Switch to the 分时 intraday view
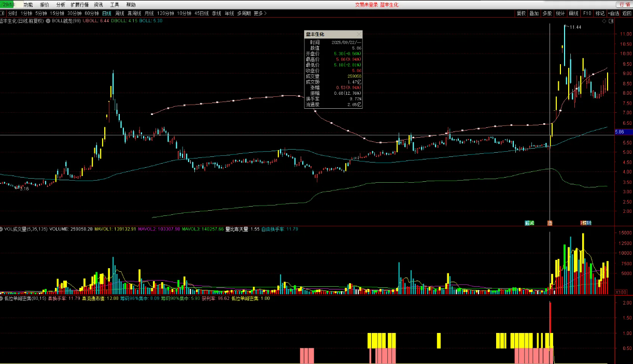 (12, 13)
